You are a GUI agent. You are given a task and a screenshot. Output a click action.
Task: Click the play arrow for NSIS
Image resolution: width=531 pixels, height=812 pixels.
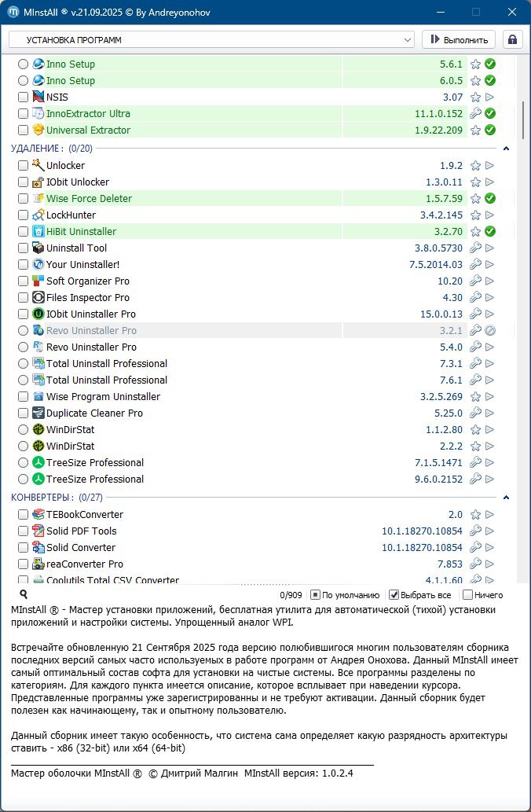490,97
